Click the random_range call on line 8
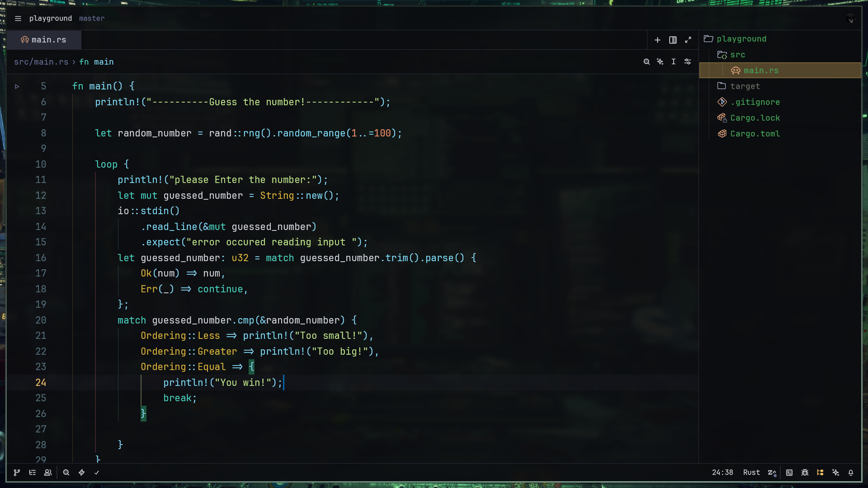This screenshot has height=488, width=868. click(x=311, y=133)
